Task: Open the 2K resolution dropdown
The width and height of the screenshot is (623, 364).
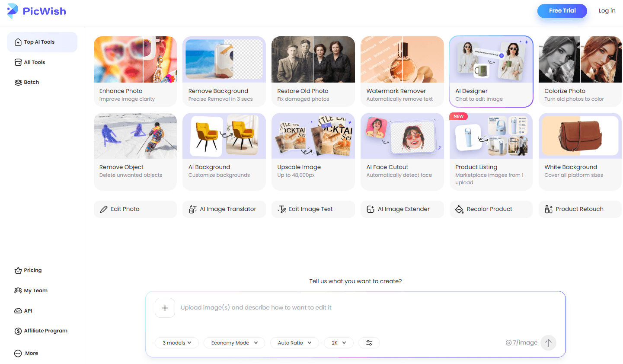Action: coord(339,343)
